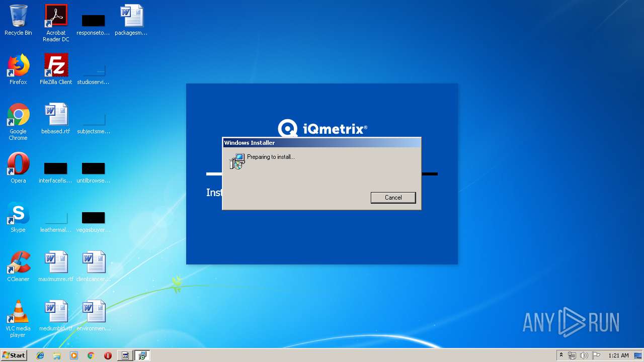Open Internet Explorer from taskbar
This screenshot has height=362, width=644.
40,355
